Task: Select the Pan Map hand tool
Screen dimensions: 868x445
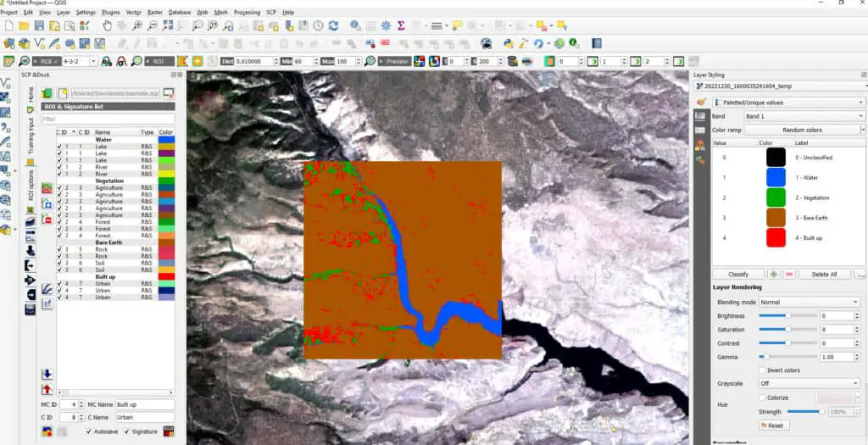Action: point(107,26)
